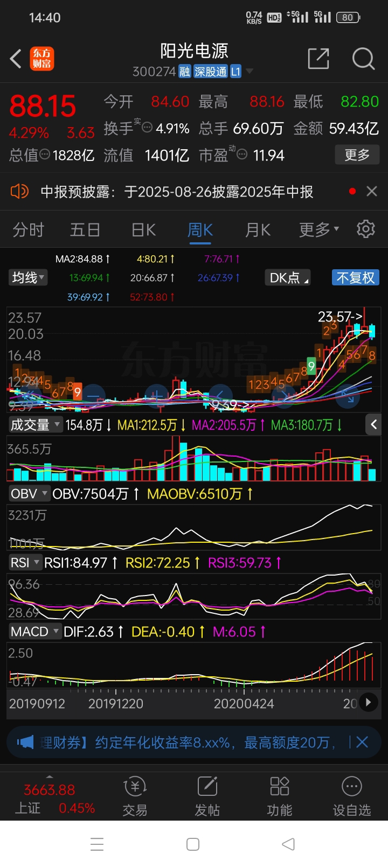This screenshot has height=868, width=388.
Task: Tap the MA2:84.88 moving average value
Action: click(82, 259)
